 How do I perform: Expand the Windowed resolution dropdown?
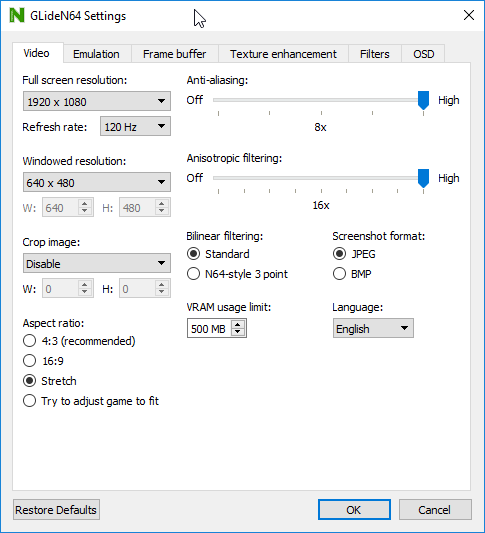tap(97, 182)
